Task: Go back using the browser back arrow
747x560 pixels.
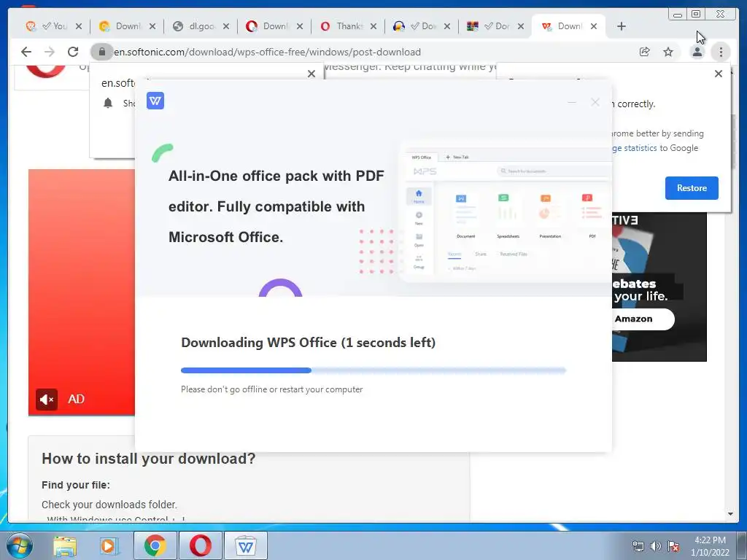Action: point(26,52)
